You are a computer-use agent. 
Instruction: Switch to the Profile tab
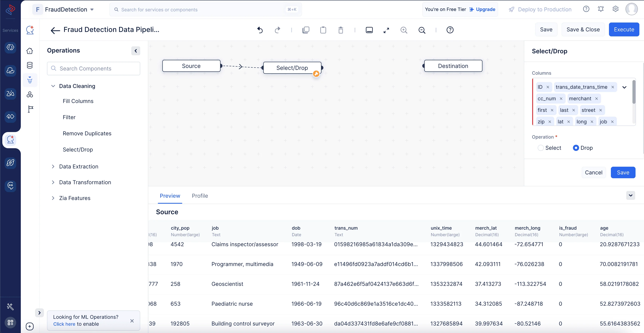(x=200, y=196)
